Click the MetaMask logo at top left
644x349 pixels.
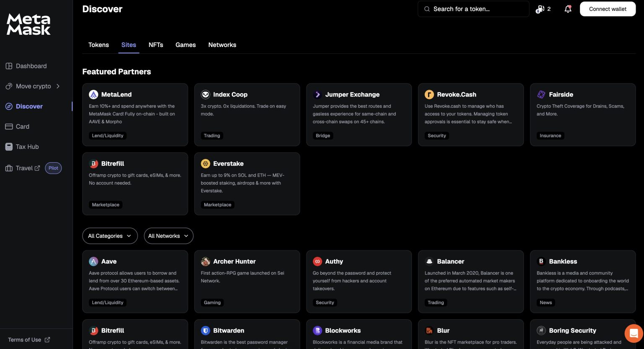(x=28, y=24)
